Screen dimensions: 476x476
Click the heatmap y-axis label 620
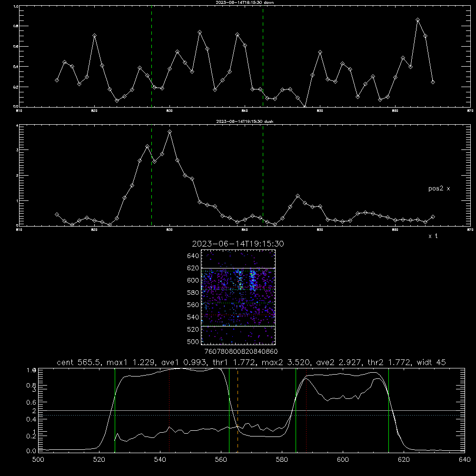pos(193,268)
